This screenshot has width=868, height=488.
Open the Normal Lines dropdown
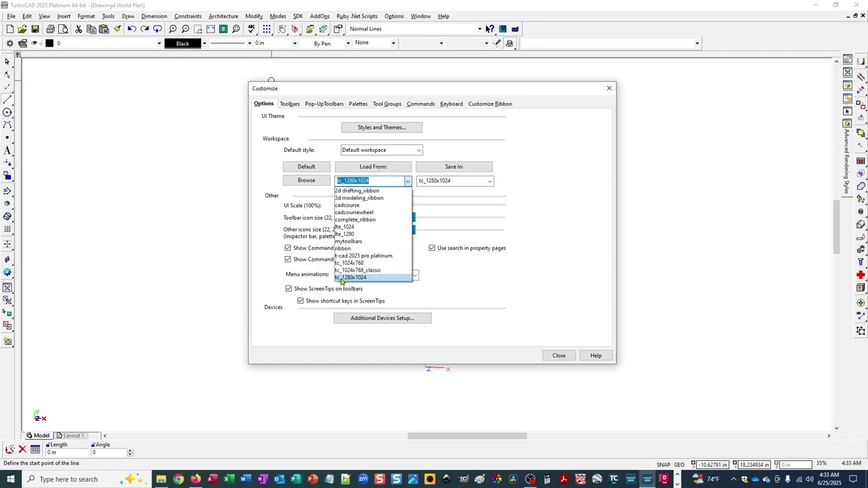479,29
